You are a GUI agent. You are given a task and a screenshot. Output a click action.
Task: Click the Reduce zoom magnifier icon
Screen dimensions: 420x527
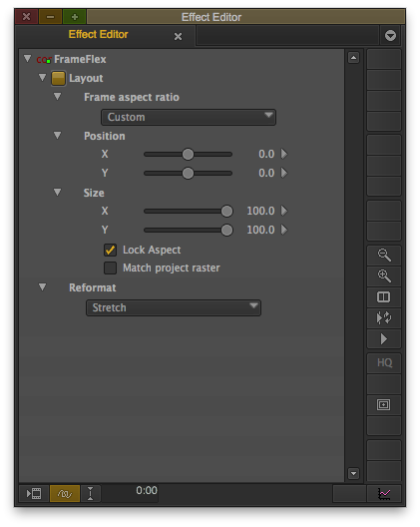(x=384, y=256)
